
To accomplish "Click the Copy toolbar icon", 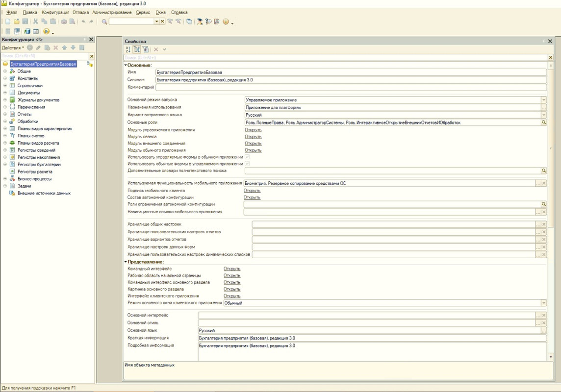I will [x=44, y=22].
